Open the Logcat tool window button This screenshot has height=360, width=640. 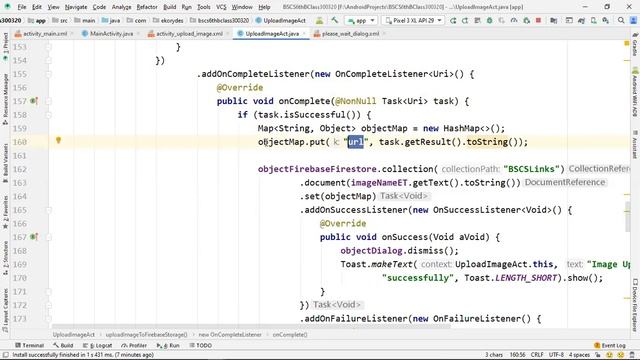coord(98,345)
